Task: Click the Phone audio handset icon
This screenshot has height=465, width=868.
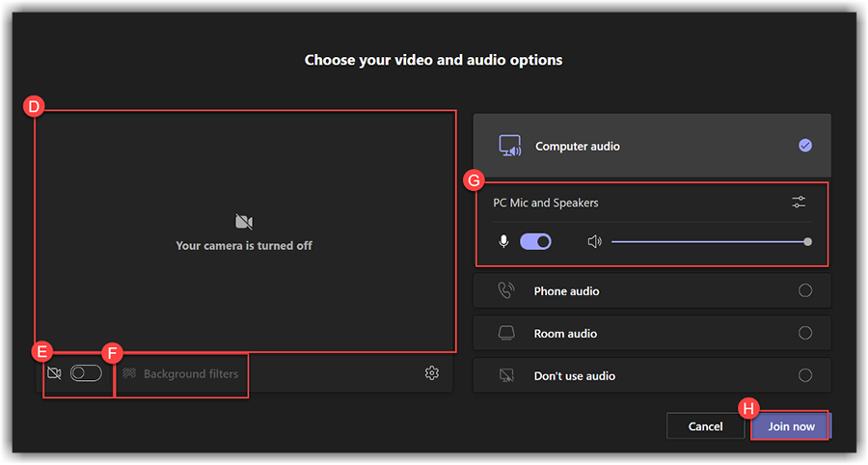Action: pos(506,290)
